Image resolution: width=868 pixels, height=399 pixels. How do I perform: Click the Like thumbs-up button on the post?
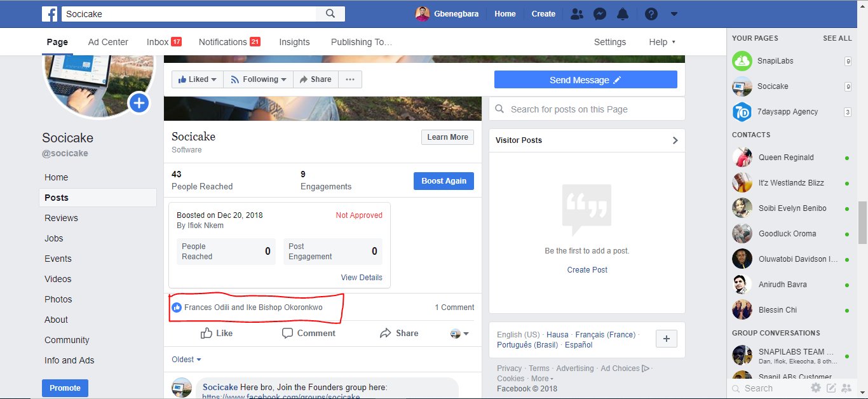tap(216, 333)
